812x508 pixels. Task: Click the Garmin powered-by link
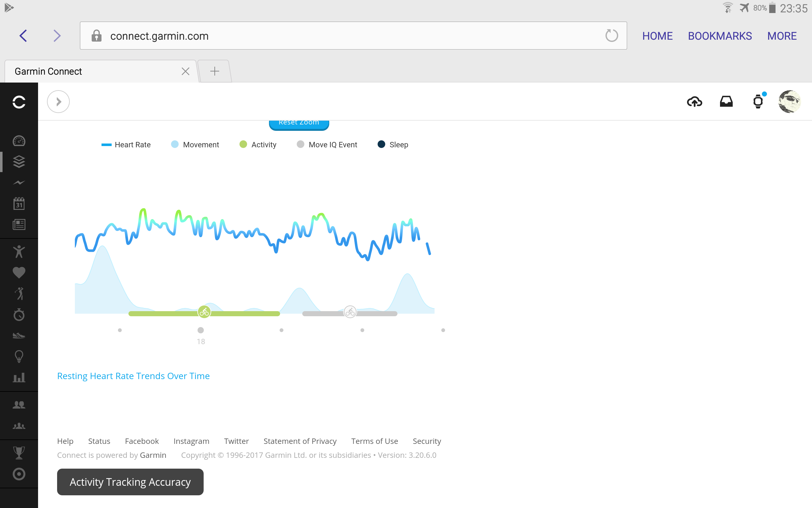click(x=153, y=455)
